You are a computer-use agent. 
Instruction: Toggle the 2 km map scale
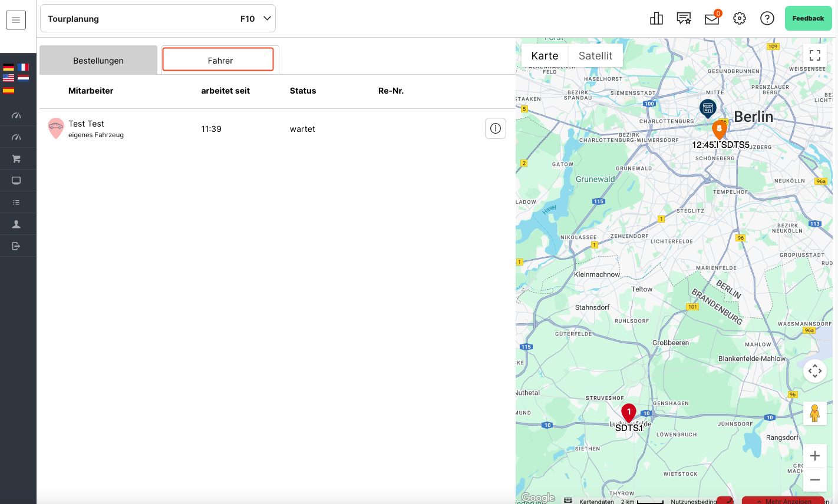[642, 501]
